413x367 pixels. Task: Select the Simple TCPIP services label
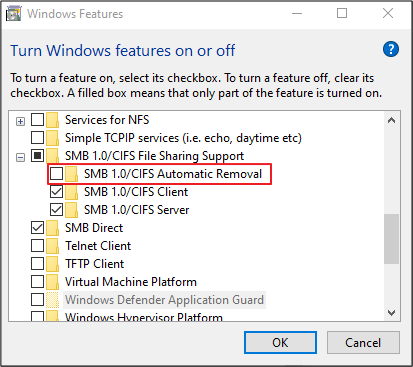point(183,138)
